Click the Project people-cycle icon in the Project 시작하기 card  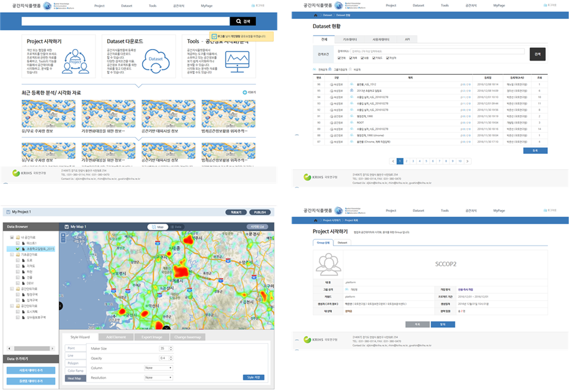click(x=75, y=61)
